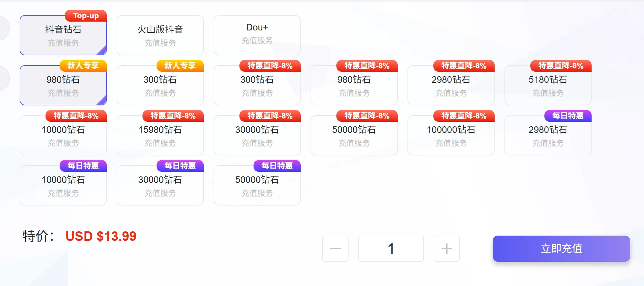Click the 立即充值 recharge button

(561, 249)
